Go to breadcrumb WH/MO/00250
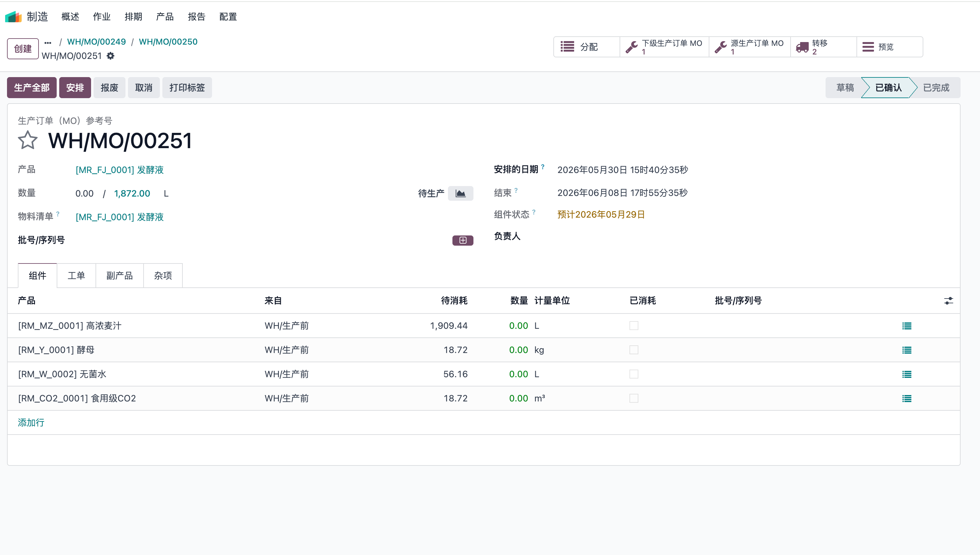 (x=168, y=41)
